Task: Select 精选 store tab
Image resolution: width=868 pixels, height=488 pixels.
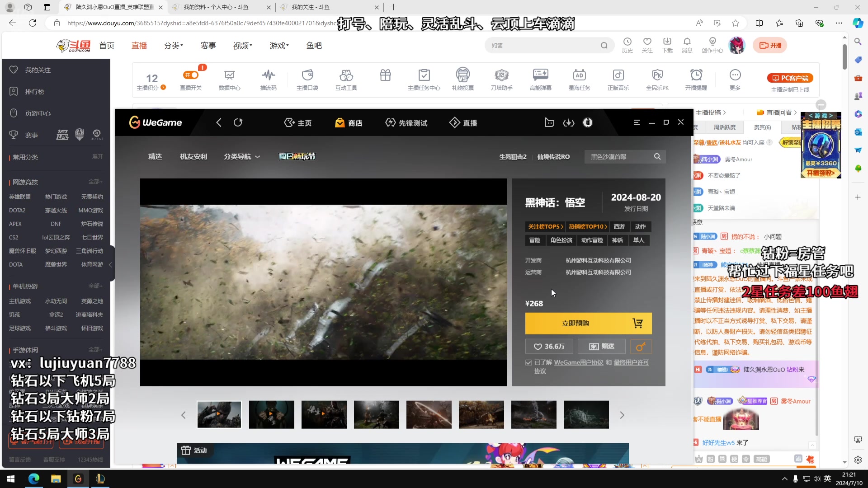Action: tap(155, 156)
